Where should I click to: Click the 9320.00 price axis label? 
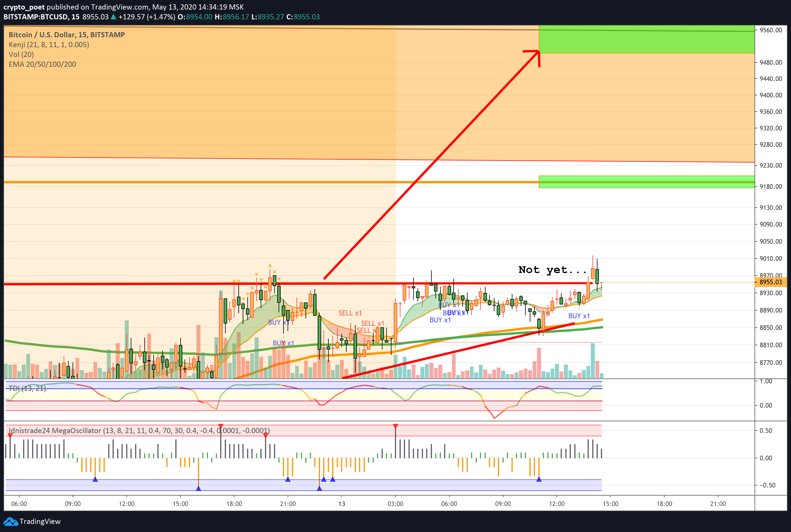[x=771, y=128]
